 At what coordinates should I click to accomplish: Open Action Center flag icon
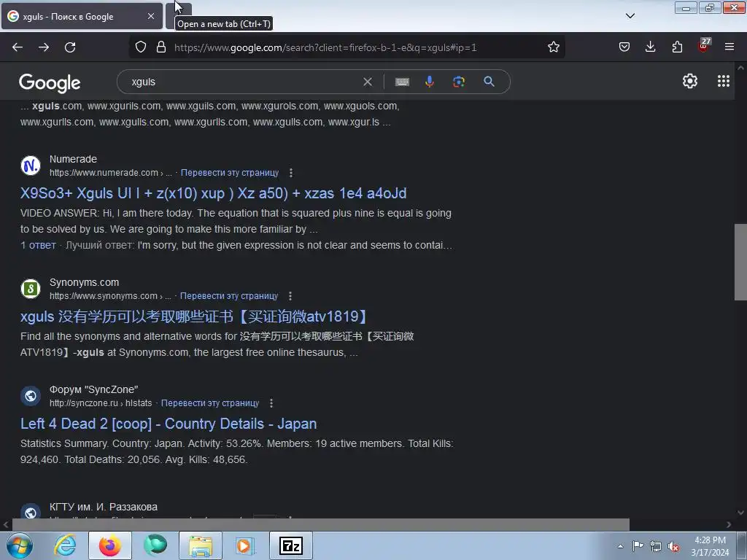(638, 546)
